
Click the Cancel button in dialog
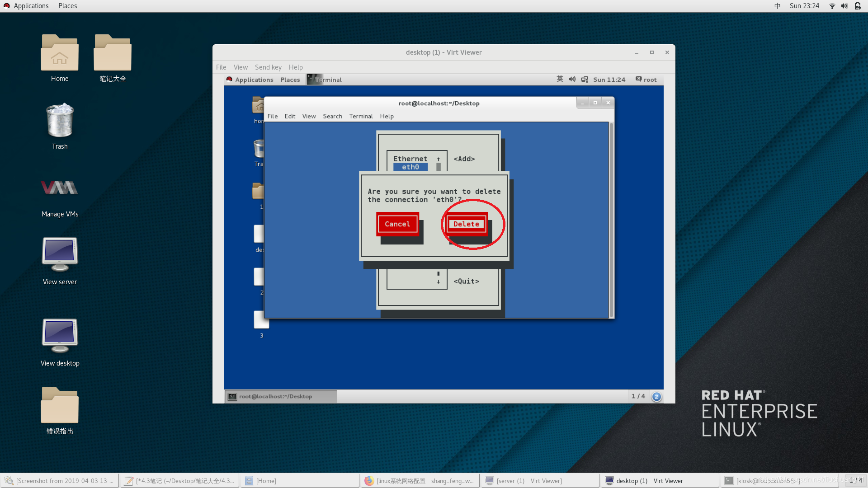coord(397,224)
